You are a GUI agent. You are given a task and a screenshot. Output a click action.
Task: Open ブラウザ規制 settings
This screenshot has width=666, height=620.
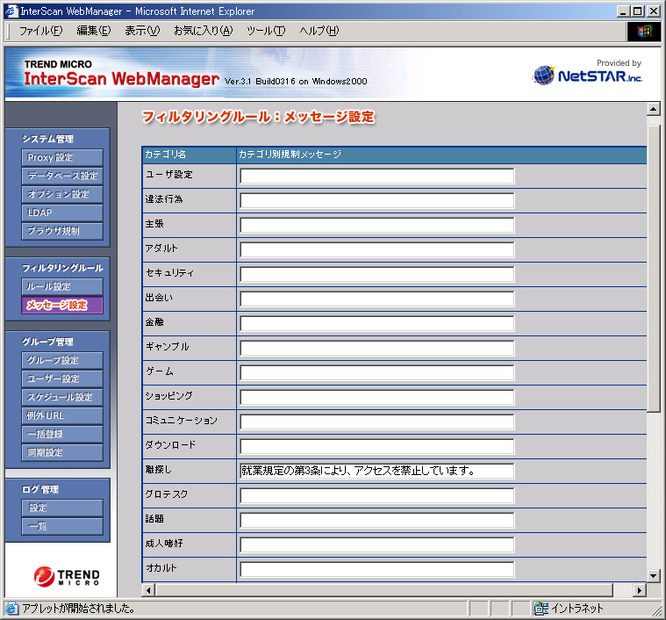[62, 231]
